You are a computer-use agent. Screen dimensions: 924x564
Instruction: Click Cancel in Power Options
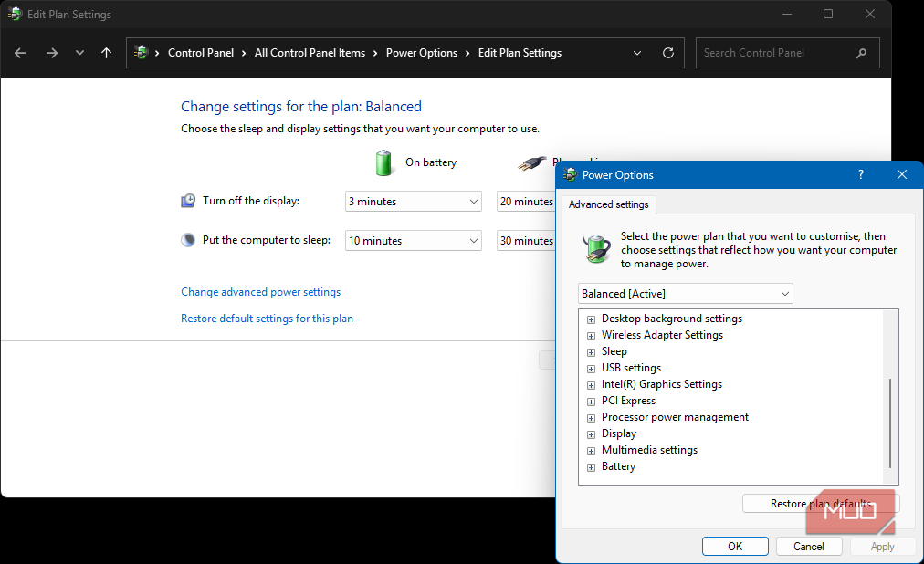pyautogui.click(x=809, y=547)
